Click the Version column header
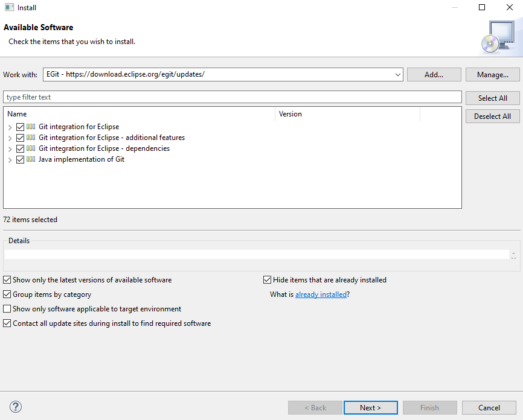The height and width of the screenshot is (420, 523). pyautogui.click(x=347, y=114)
